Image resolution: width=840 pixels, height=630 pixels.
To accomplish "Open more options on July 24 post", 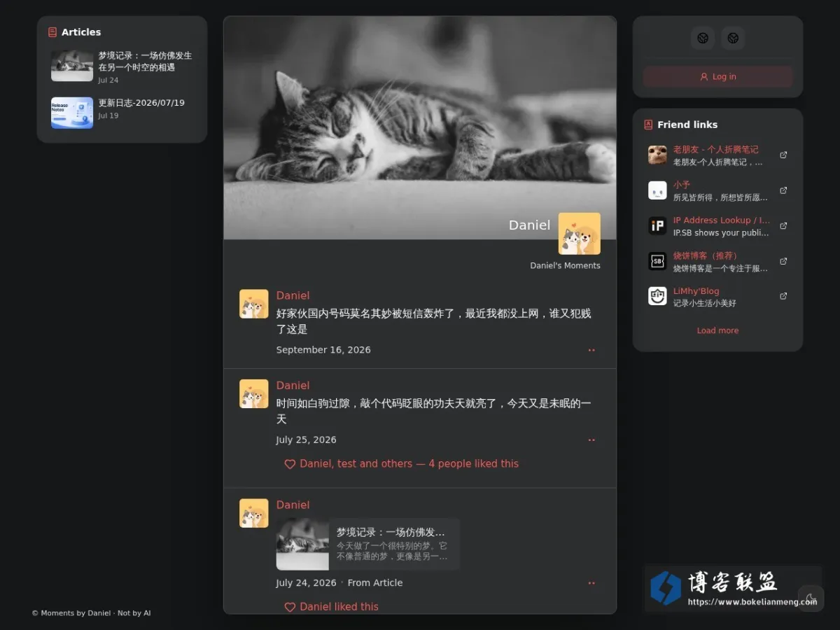I will [x=591, y=583].
